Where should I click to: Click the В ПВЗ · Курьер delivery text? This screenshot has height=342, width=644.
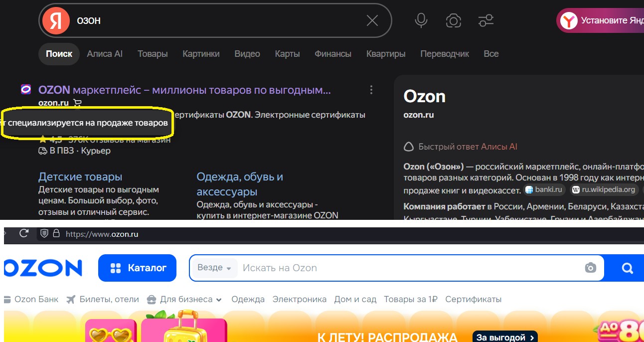pos(75,151)
